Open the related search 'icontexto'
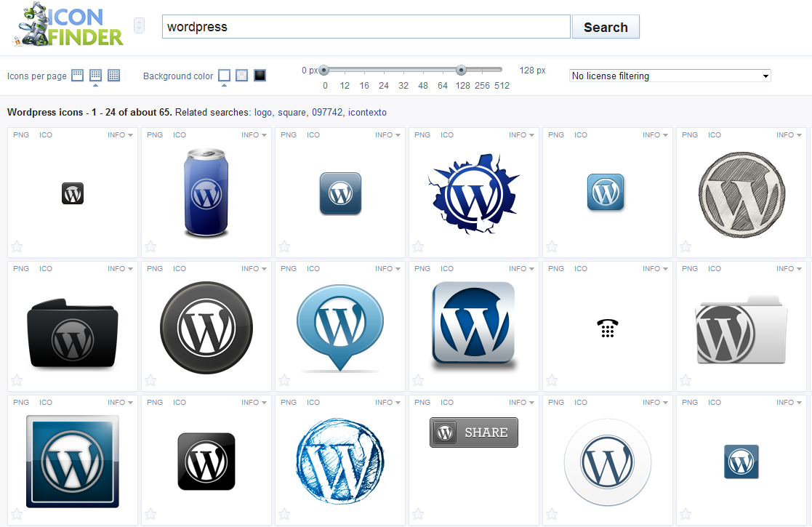The width and height of the screenshot is (812, 527). (367, 113)
